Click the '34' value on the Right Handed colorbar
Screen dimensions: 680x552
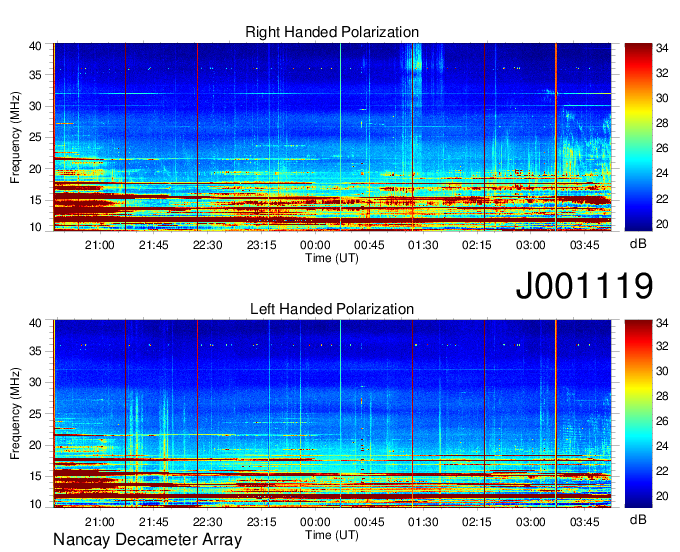point(662,48)
